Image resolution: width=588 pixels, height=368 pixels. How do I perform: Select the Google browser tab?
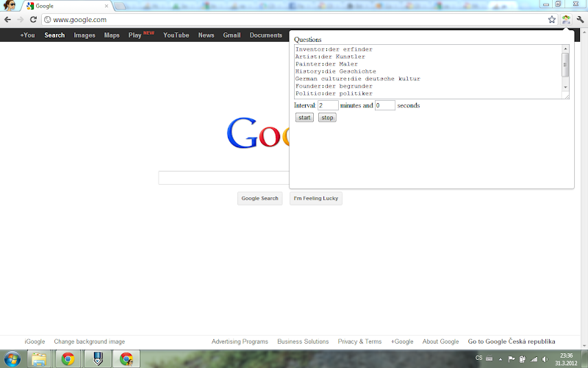click(68, 6)
